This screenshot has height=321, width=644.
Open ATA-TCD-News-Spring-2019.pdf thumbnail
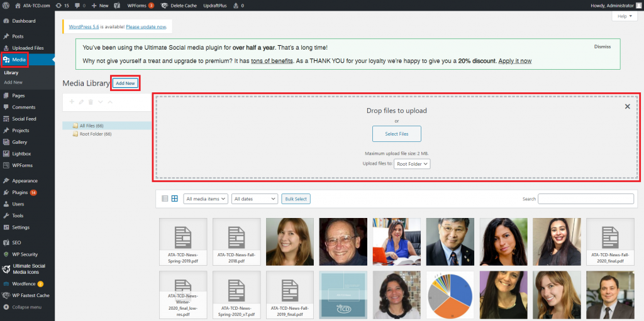[x=183, y=242]
